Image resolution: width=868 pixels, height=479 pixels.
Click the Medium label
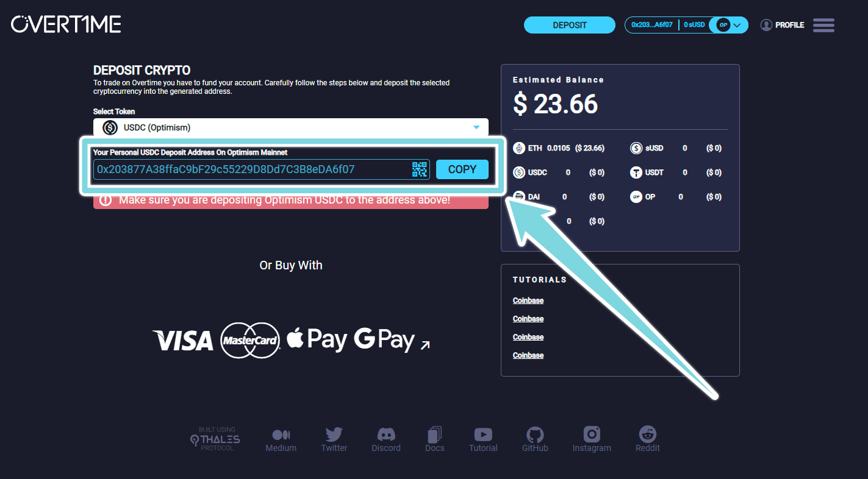click(281, 448)
